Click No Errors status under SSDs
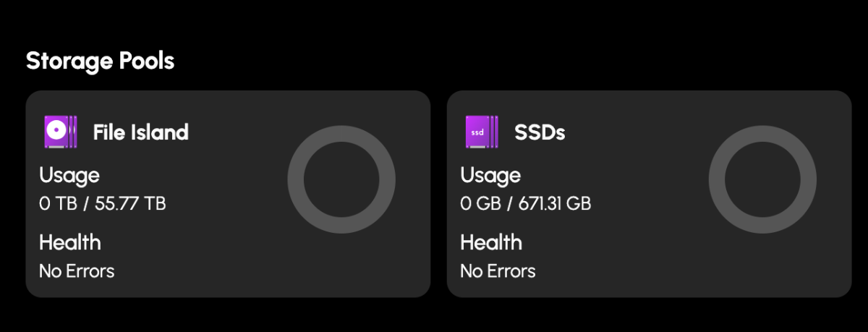The height and width of the screenshot is (332, 868). click(x=498, y=271)
